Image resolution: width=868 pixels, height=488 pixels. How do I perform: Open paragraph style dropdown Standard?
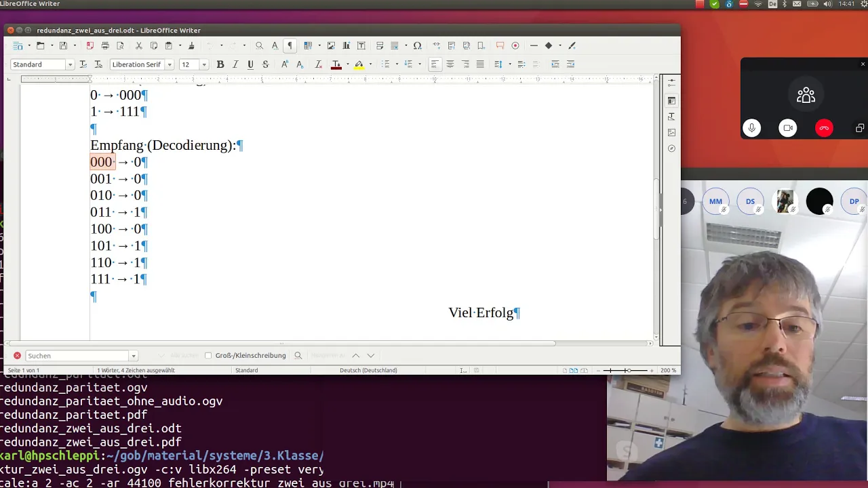click(70, 64)
